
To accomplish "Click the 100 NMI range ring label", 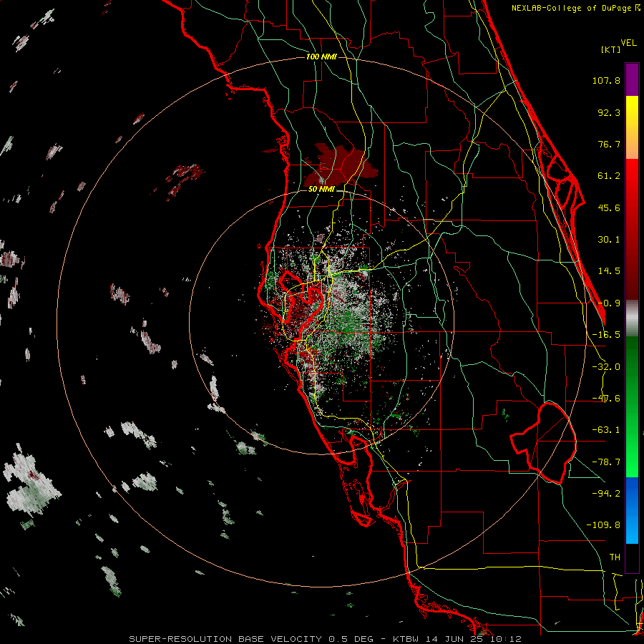I will pyautogui.click(x=321, y=57).
